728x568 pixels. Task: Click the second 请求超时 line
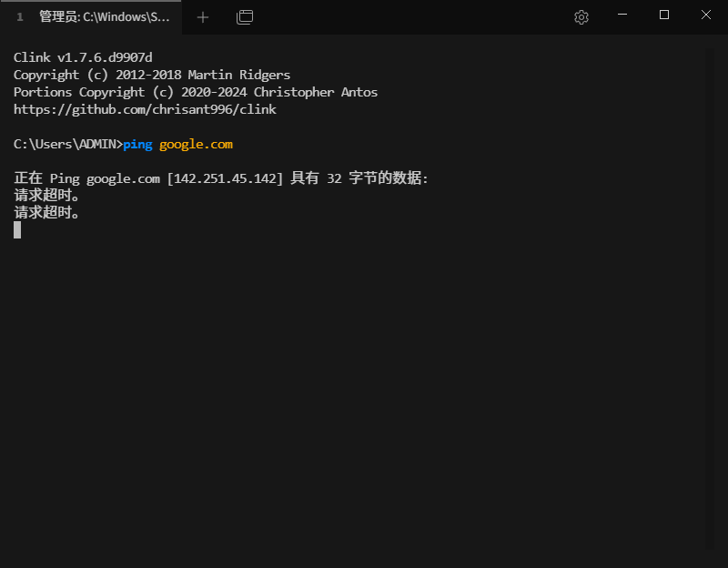point(46,213)
